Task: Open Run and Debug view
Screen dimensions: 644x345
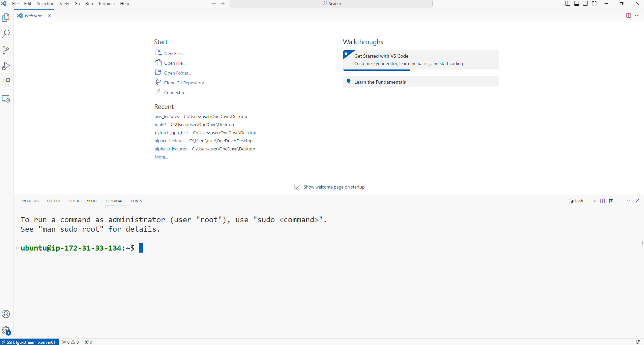Action: pos(6,66)
